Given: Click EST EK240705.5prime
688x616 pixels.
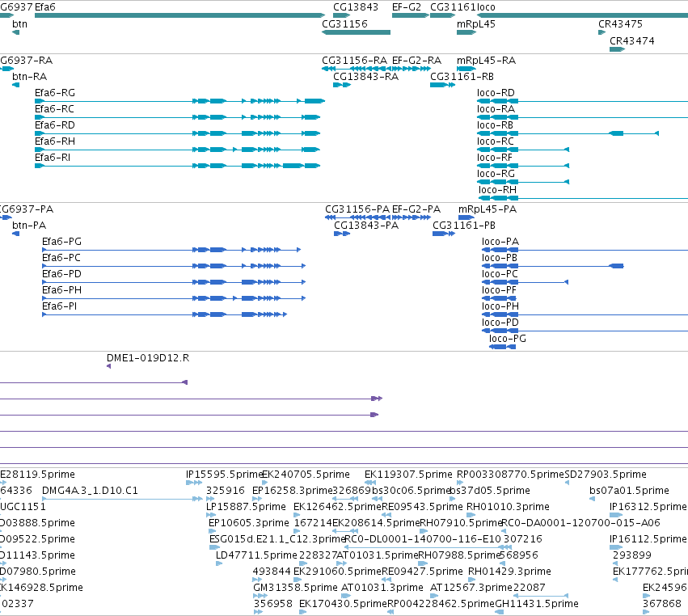Looking at the screenshot, I should point(306,475).
